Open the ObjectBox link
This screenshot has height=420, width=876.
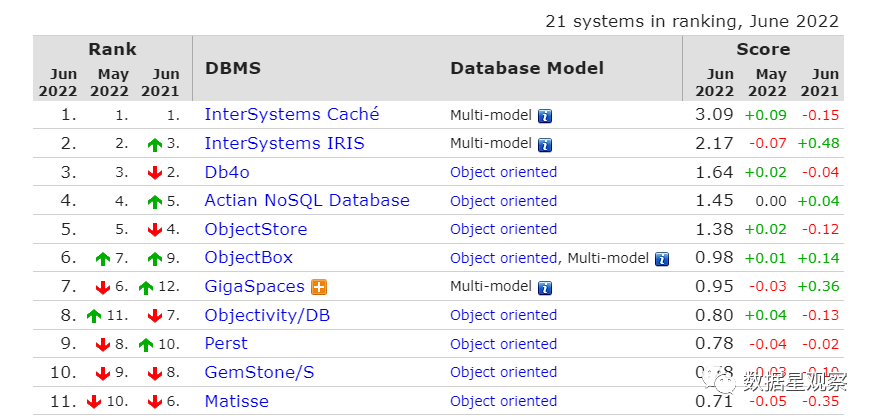click(x=249, y=258)
